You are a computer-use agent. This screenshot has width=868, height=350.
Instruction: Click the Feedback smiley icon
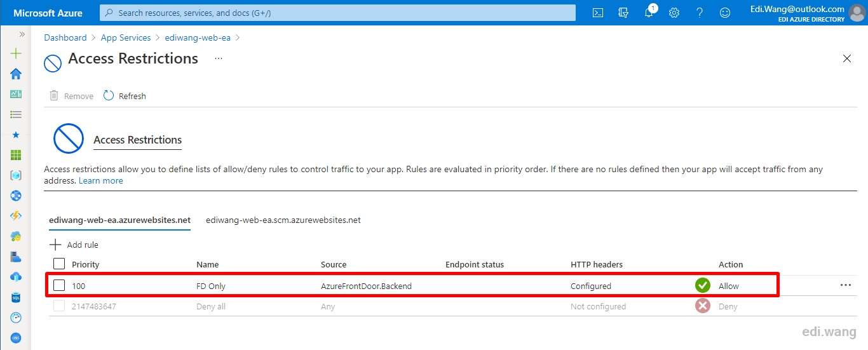(725, 13)
